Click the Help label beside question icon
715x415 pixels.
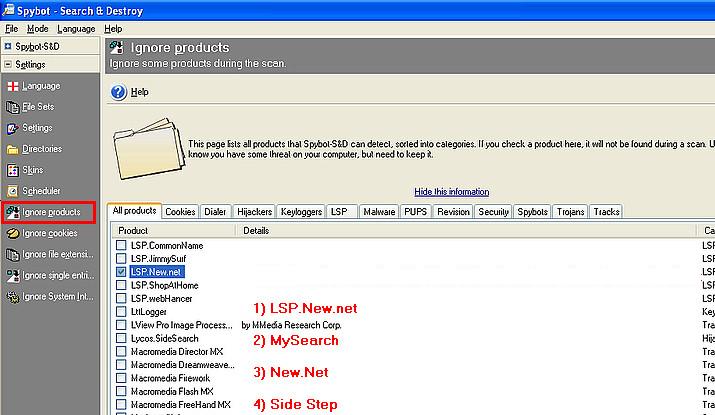pos(140,92)
